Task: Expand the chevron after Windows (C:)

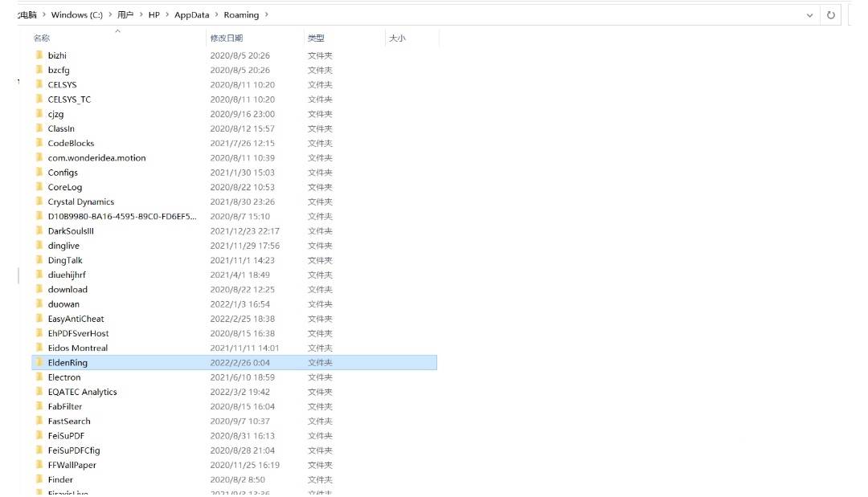Action: [110, 15]
